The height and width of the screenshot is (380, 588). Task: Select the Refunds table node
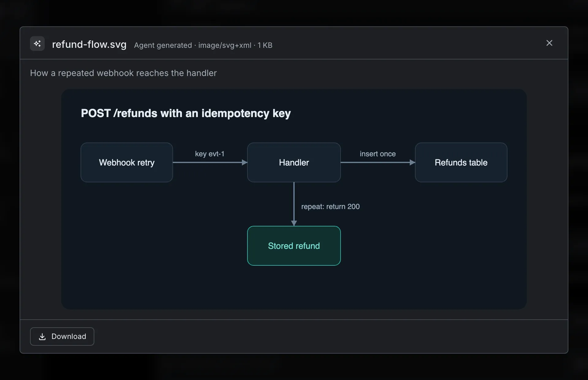coord(461,162)
